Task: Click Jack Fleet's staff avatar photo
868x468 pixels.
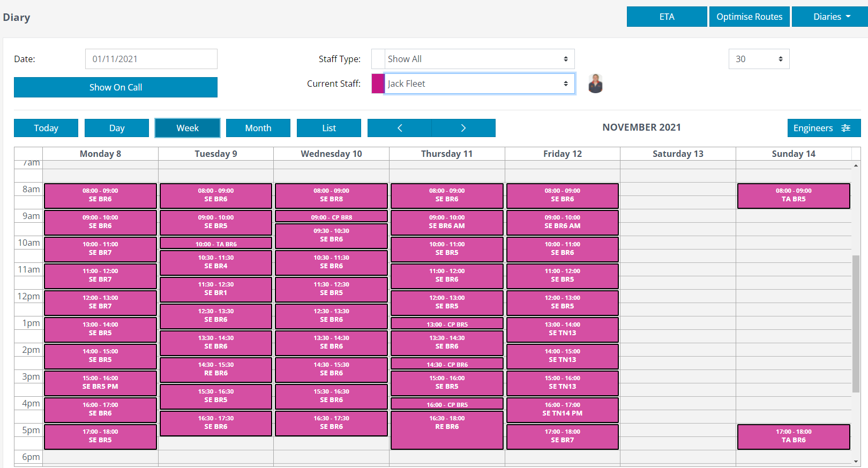Action: tap(595, 84)
